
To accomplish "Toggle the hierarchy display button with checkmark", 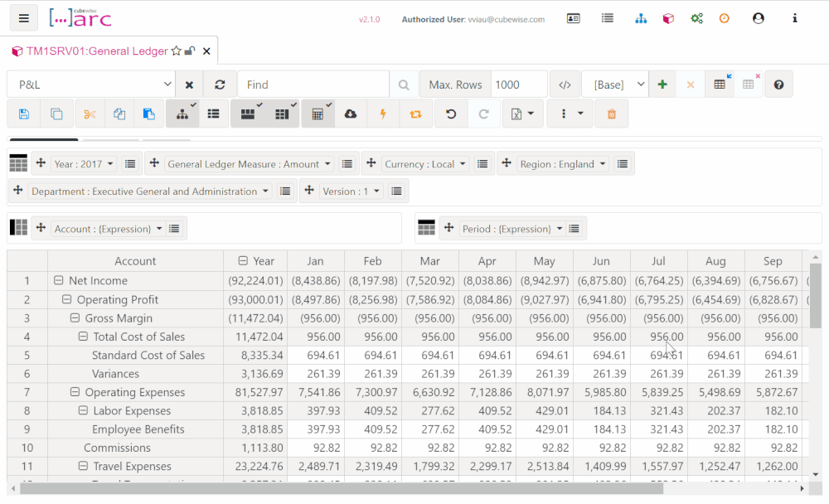I will [x=182, y=114].
